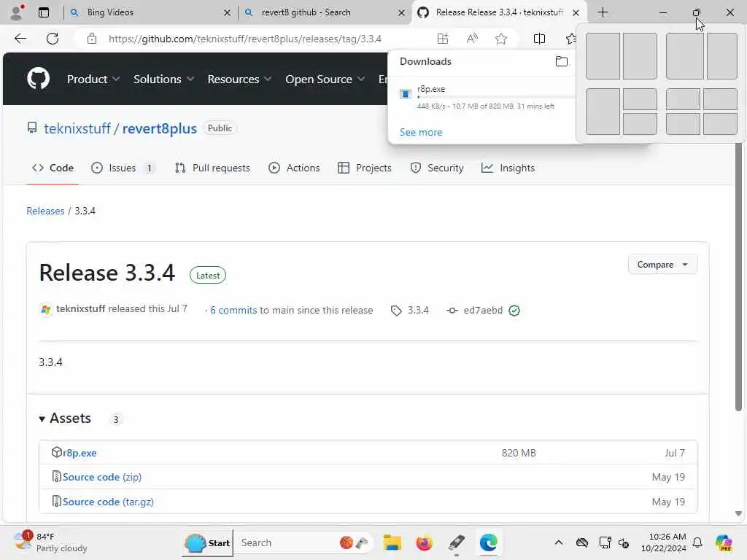Open the Pull requests tab
The width and height of the screenshot is (747, 560).
click(x=212, y=168)
